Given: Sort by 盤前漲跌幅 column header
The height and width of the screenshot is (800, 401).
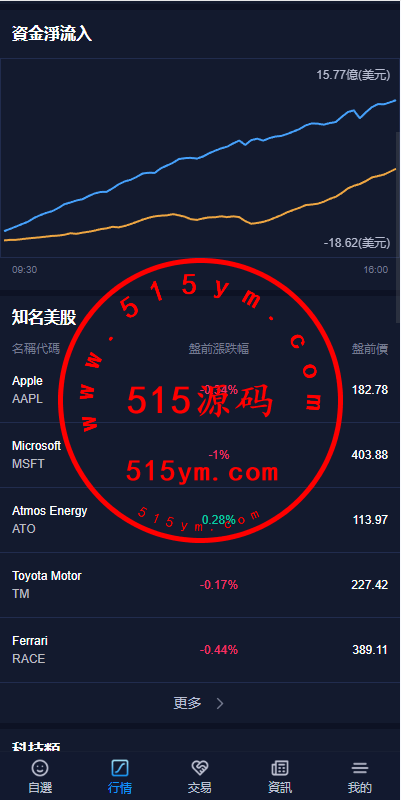Looking at the screenshot, I should (x=219, y=349).
